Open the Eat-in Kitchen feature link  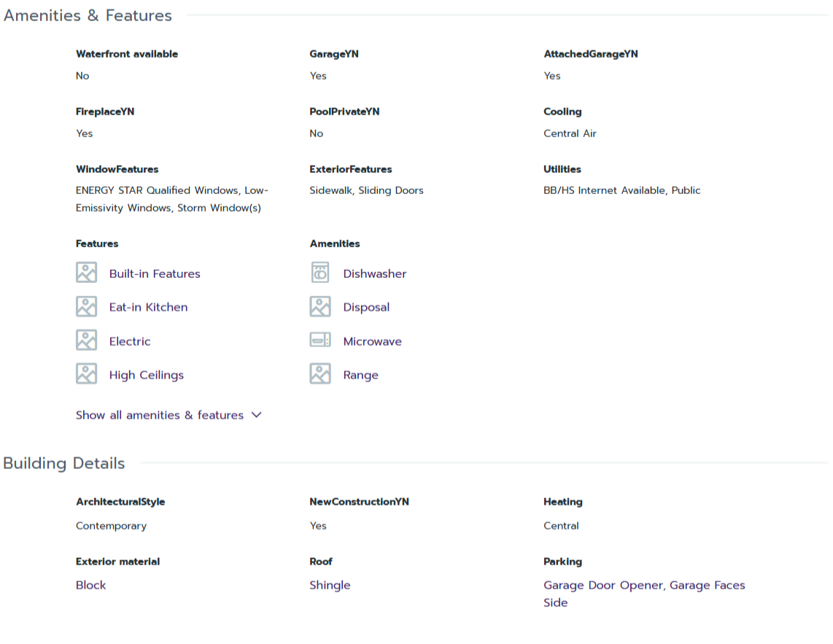[148, 307]
